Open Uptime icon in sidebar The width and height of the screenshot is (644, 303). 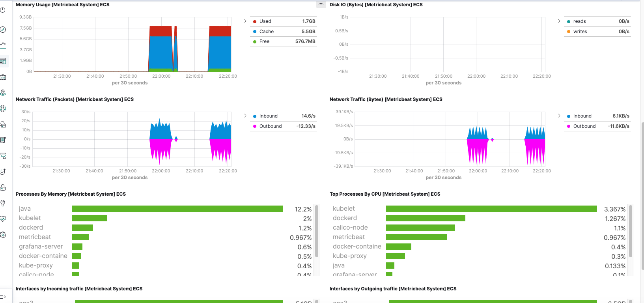3,172
